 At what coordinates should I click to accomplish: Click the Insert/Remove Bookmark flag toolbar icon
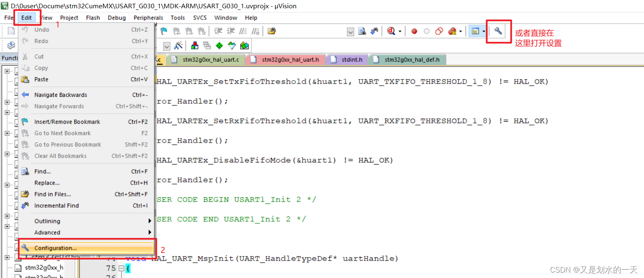coord(164,31)
